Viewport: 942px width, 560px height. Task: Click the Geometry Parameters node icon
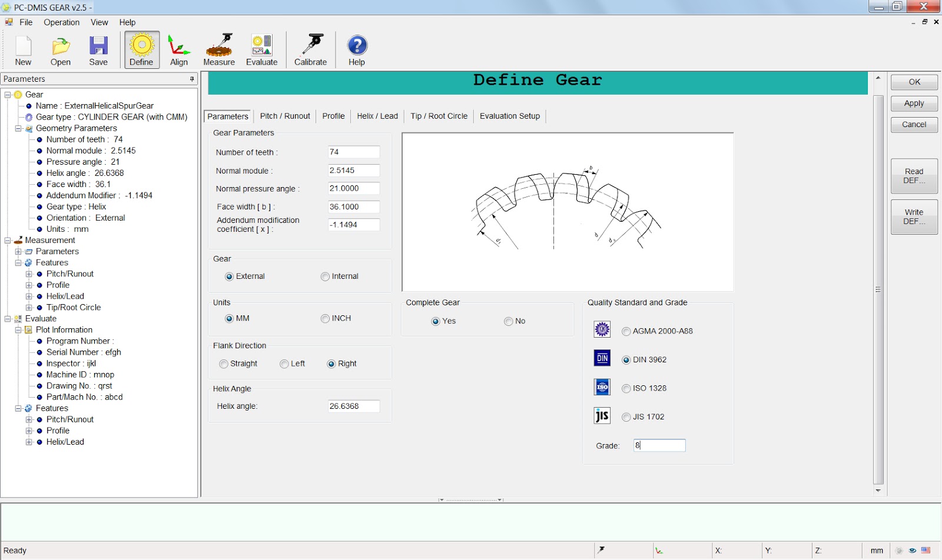[x=29, y=128]
